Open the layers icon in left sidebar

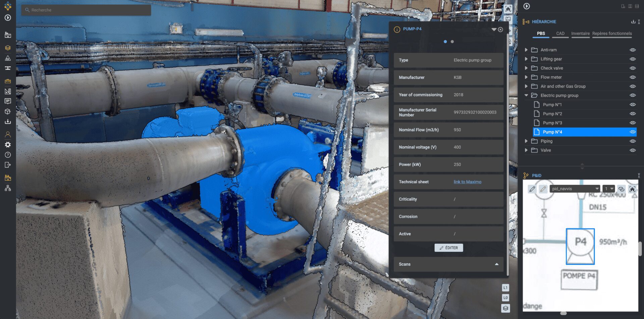[8, 48]
